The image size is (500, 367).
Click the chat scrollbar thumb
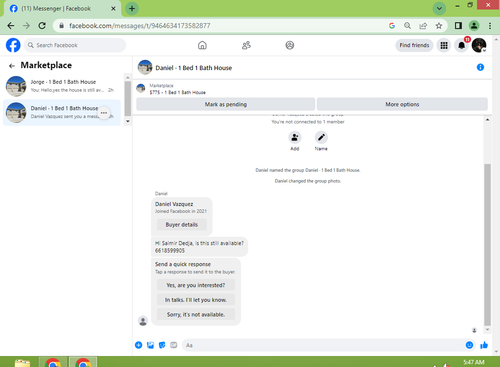point(487,244)
